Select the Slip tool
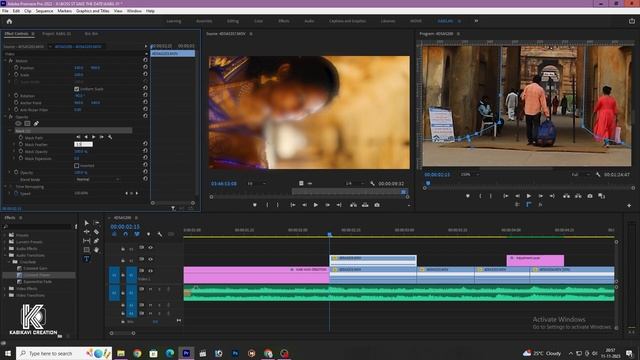This screenshot has height=360, width=640. coord(87,241)
